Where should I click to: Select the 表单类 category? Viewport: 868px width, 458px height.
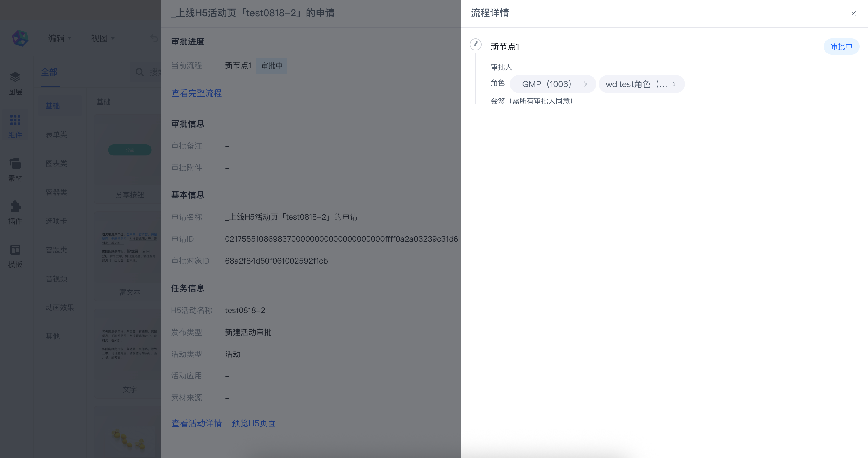tap(56, 134)
